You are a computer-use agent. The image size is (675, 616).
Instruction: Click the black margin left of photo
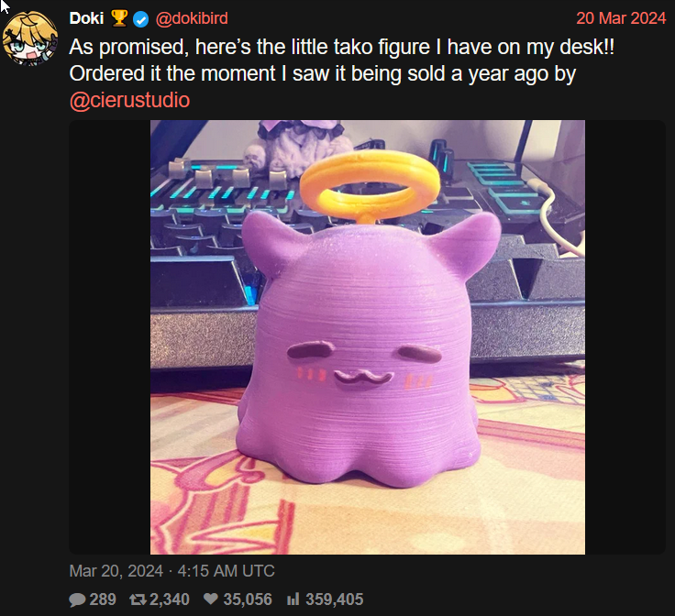click(x=110, y=337)
